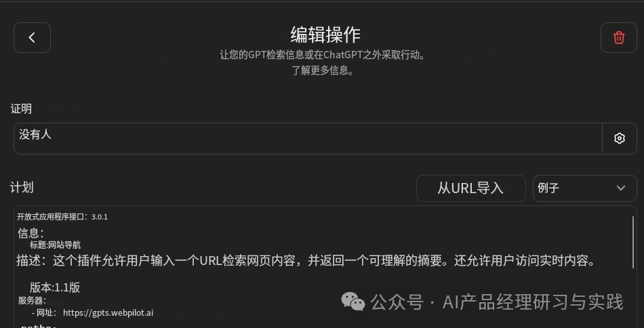This screenshot has width=644, height=328.
Task: Click the WeChat logo in the watermark
Action: click(353, 302)
